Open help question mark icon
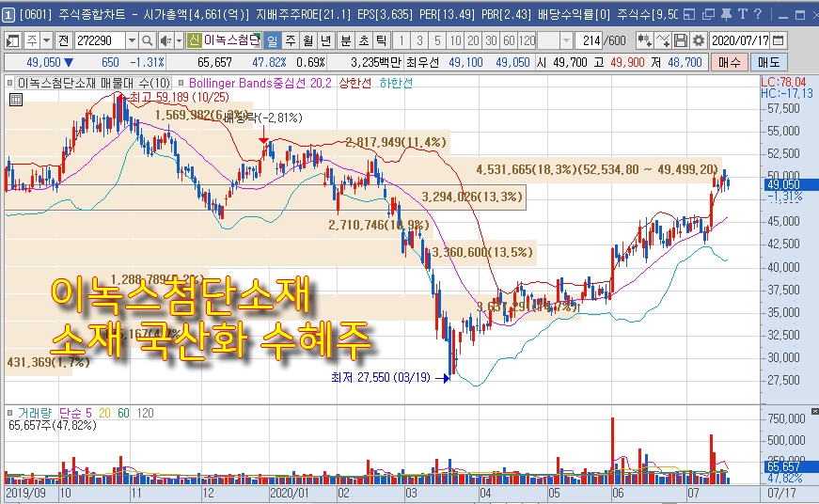Screen dimensions: 819x504 759,15
